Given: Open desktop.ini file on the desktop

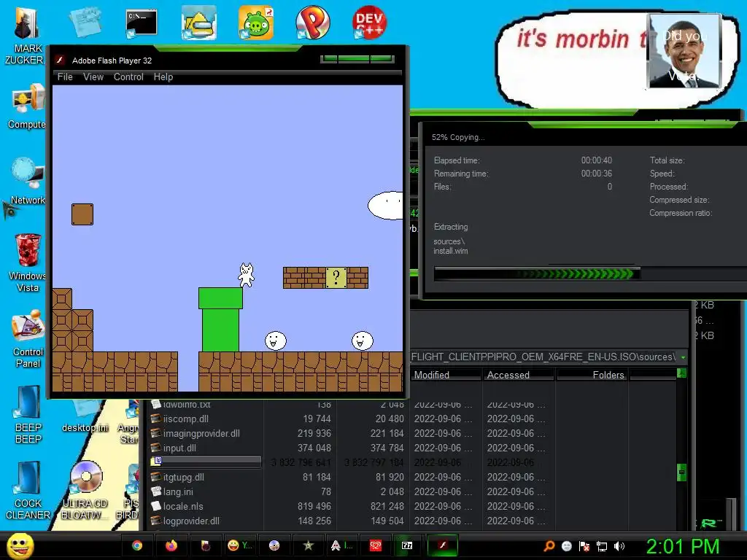Looking at the screenshot, I should pos(85,417).
